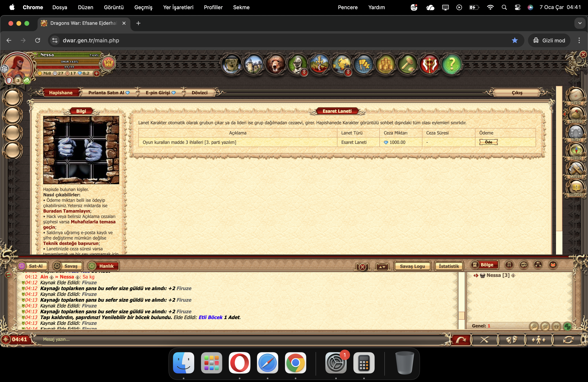
Task: Open the auction gavel icon
Action: 407,64
